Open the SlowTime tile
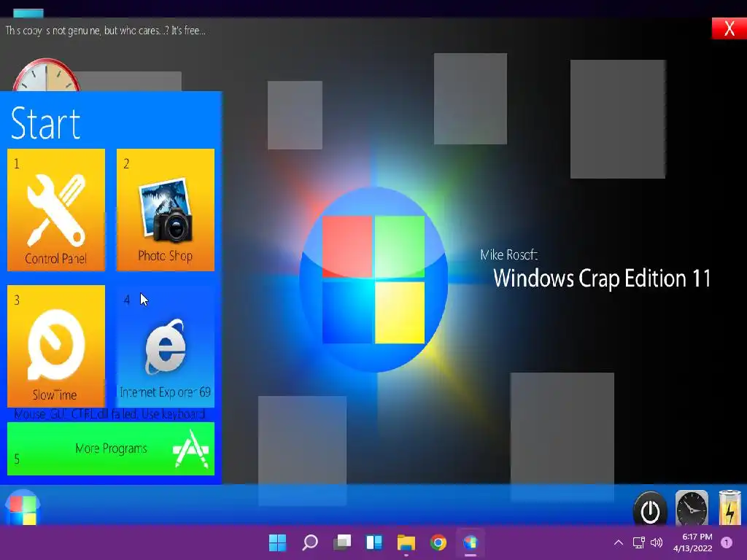747x560 pixels. (56, 346)
